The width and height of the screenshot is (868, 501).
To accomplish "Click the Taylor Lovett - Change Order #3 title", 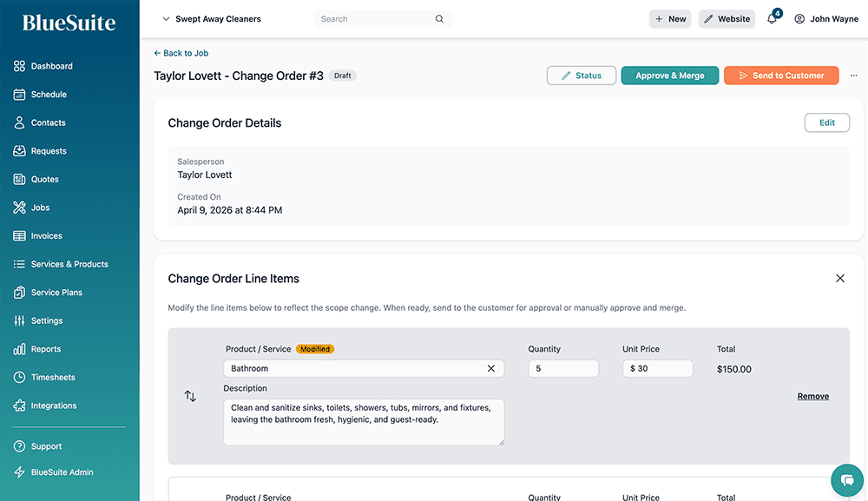I will click(239, 76).
